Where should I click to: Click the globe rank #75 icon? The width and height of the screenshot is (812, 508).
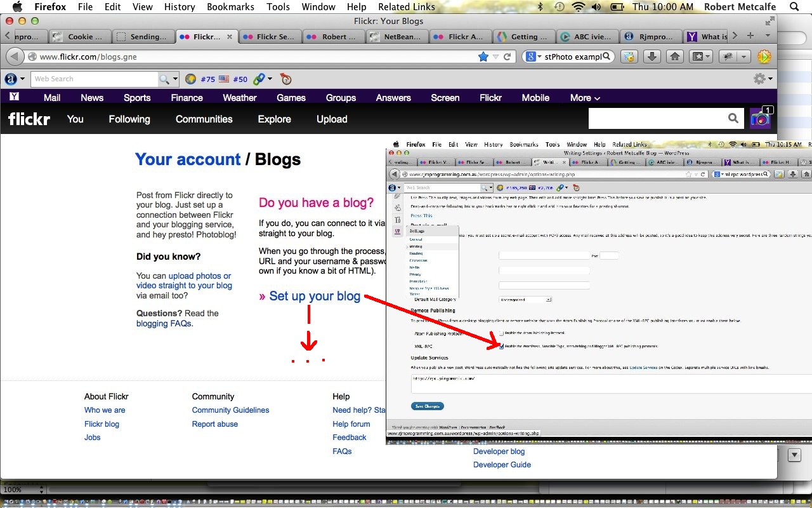pyautogui.click(x=190, y=79)
